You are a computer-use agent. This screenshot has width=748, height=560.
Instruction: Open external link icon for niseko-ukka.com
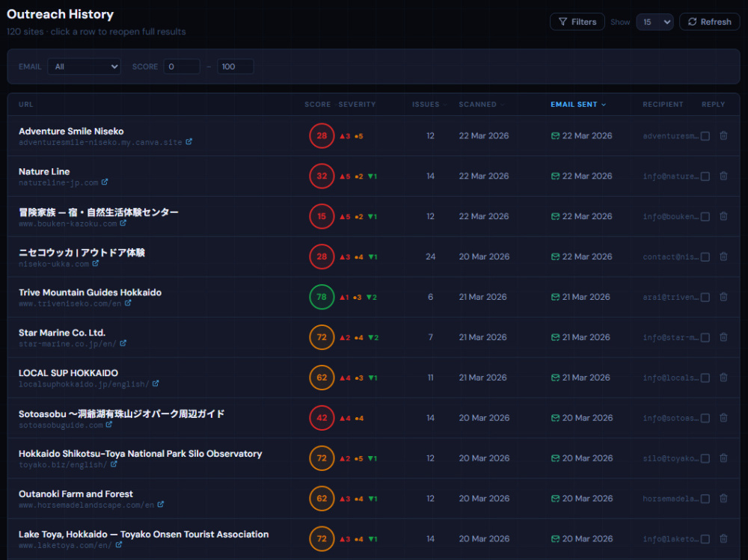tap(96, 263)
